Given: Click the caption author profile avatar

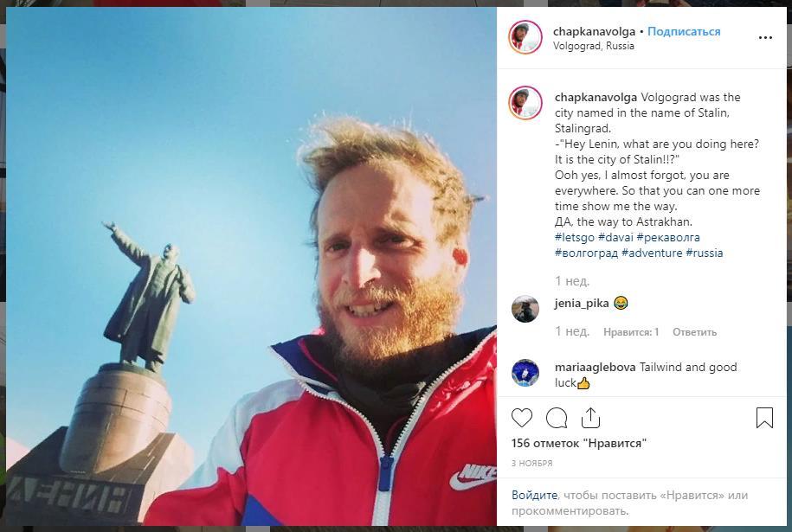Looking at the screenshot, I should pyautogui.click(x=525, y=103).
